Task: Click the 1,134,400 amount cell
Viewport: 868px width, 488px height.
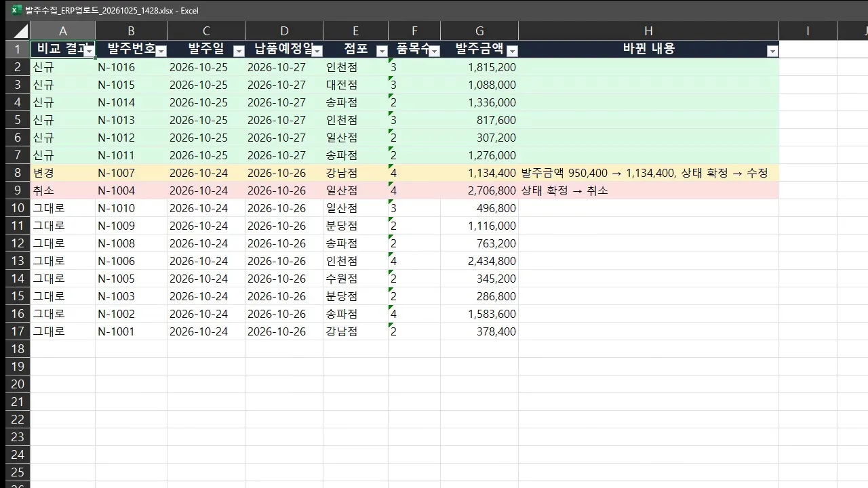Action: click(x=479, y=173)
